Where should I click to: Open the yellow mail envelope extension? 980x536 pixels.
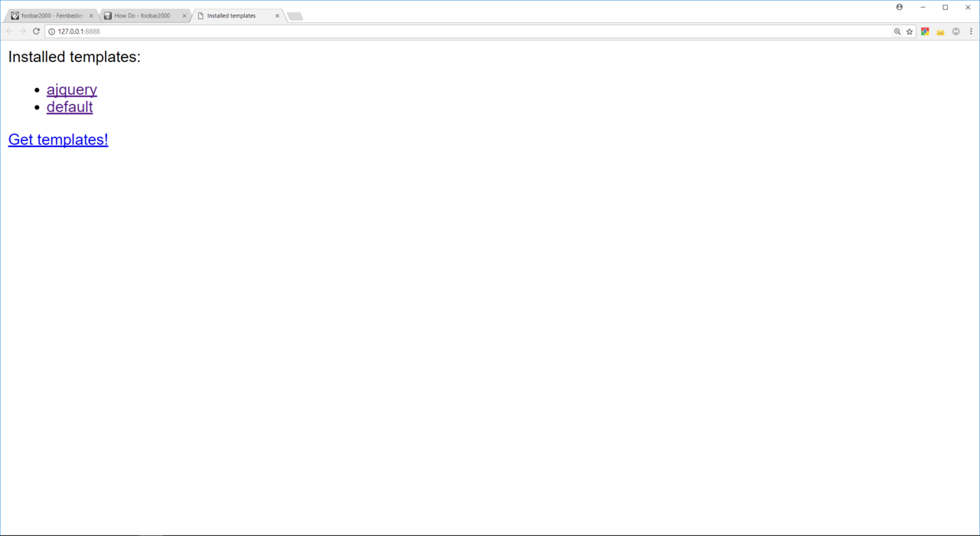(x=940, y=31)
